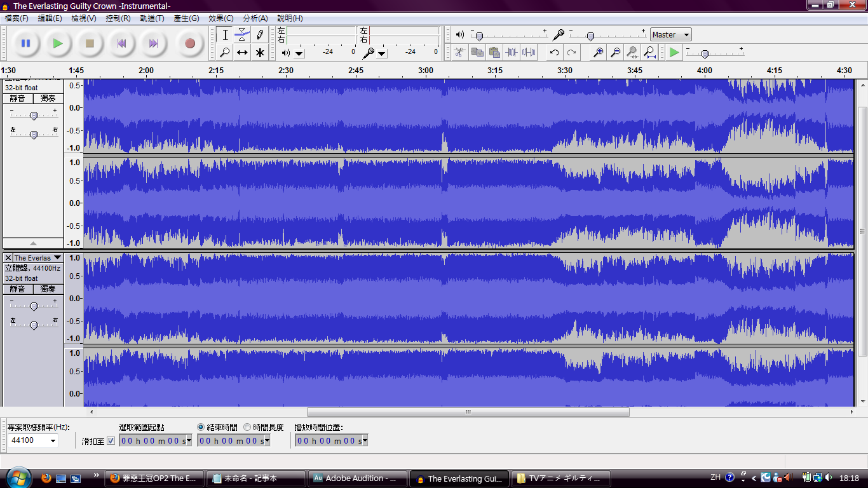The image size is (868, 488).
Task: Click first track's gain slider knob
Action: (x=34, y=116)
